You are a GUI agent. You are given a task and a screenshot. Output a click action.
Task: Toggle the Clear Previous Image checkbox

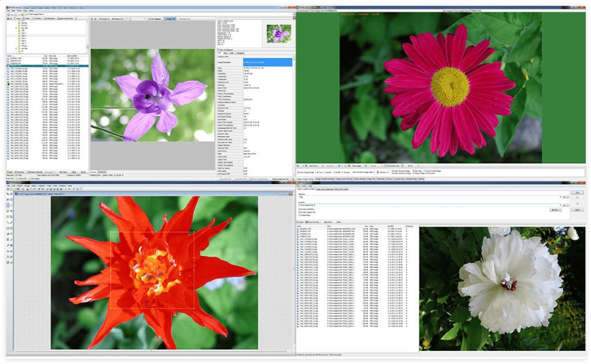[393, 171]
